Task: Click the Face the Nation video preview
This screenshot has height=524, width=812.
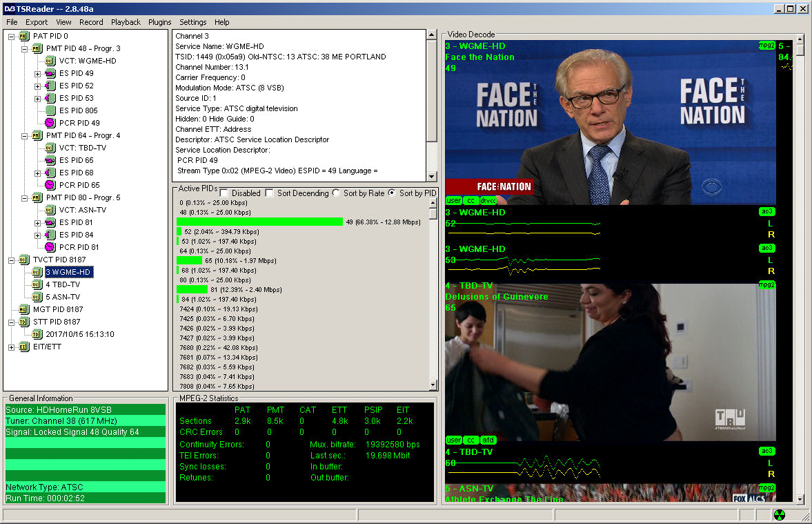Action: coord(611,122)
